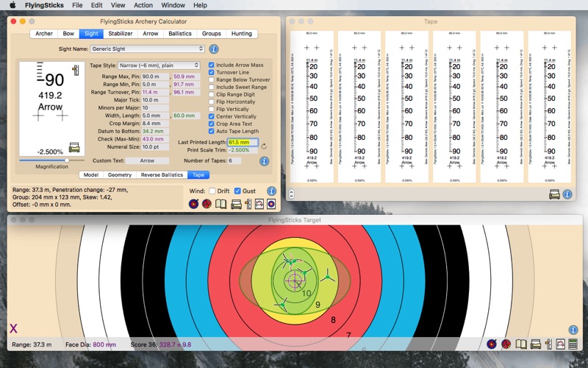This screenshot has width=588, height=368.
Task: Click the Custom Text field
Action: [x=147, y=160]
